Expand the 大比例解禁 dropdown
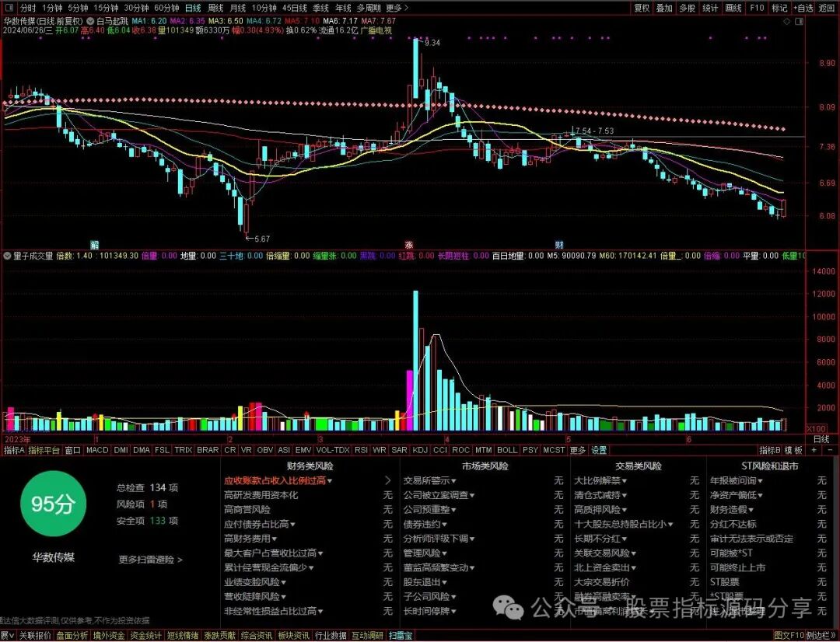840x642 pixels. (600, 481)
